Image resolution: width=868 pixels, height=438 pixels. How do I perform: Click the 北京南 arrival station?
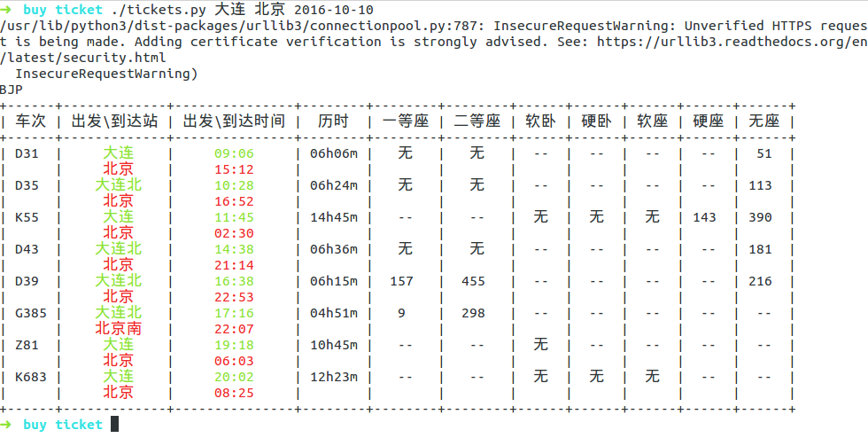click(x=119, y=328)
